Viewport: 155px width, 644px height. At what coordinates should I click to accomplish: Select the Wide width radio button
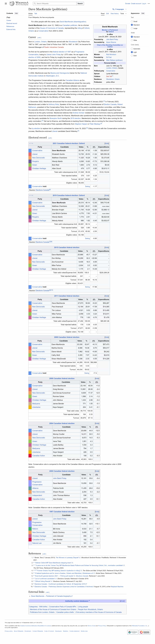click(x=132, y=40)
